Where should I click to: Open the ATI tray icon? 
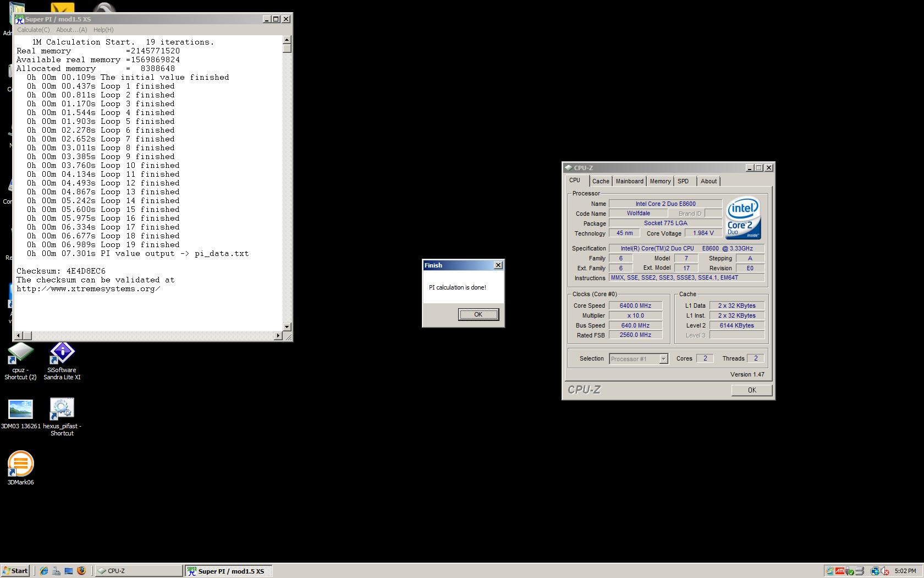840,571
